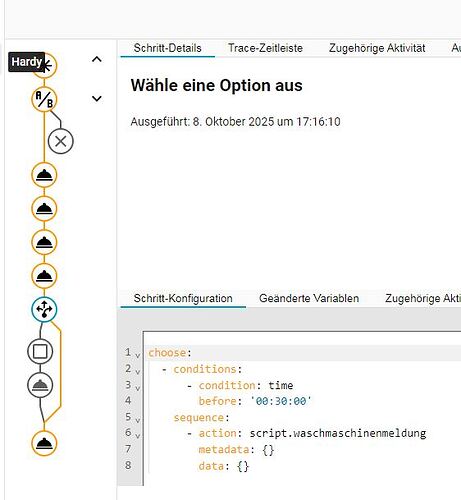This screenshot has height=500, width=461.
Task: Click the data: {} line
Action: pyautogui.click(x=224, y=466)
